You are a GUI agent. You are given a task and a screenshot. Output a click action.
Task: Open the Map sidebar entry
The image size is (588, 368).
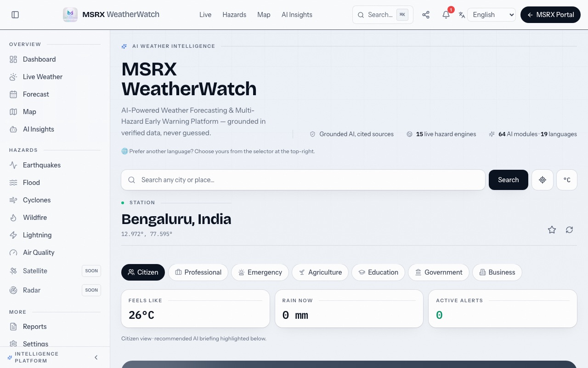click(x=55, y=112)
